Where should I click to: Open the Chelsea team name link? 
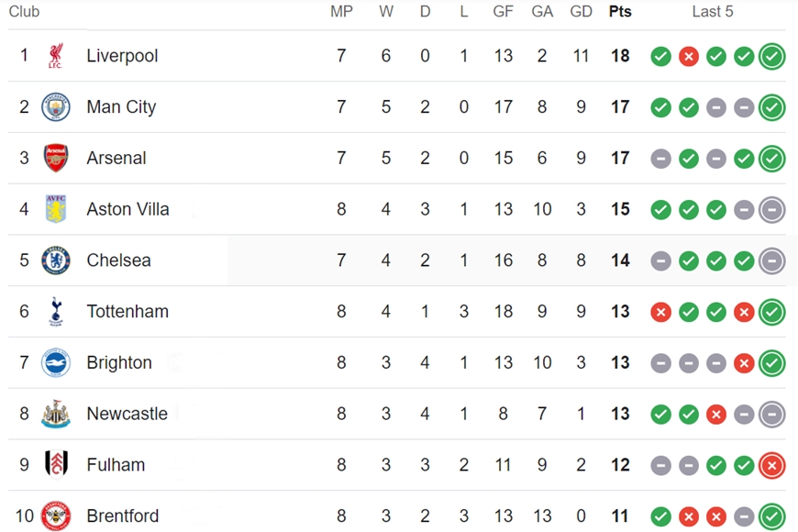coord(118,260)
